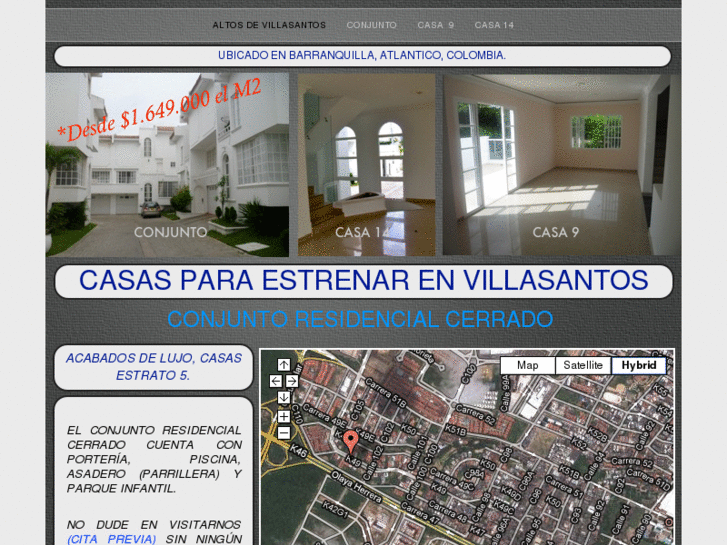Open the ALTOS DE VILLASANTOS menu item
The height and width of the screenshot is (545, 727).
tap(269, 25)
